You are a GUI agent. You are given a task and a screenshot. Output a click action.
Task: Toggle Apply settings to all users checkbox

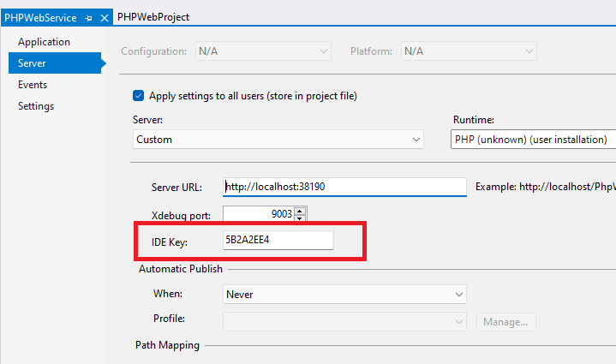click(139, 96)
